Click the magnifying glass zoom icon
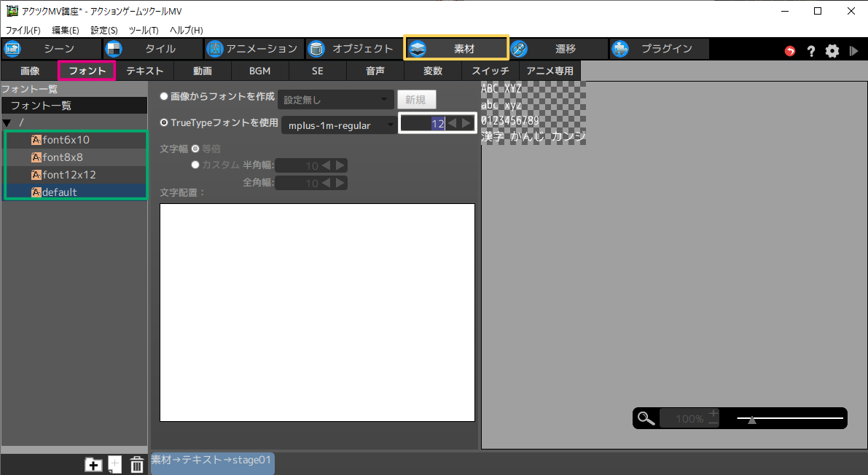The height and width of the screenshot is (475, 868). pos(646,418)
